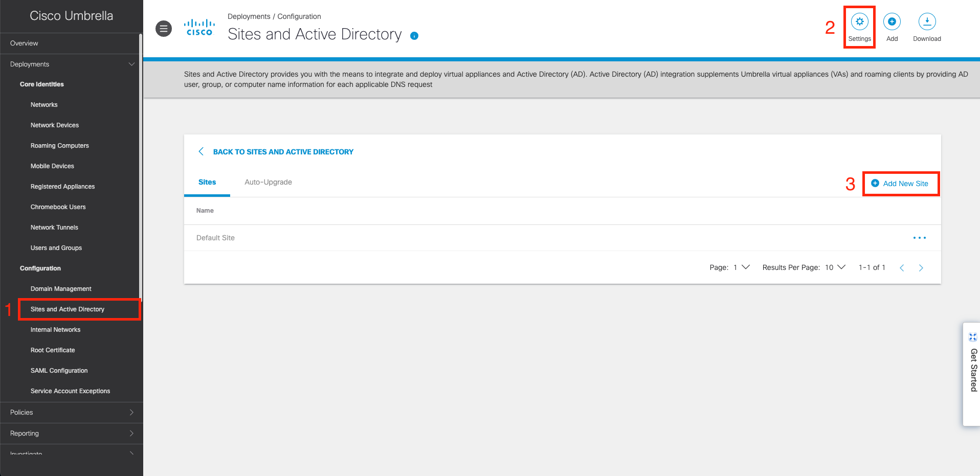Viewport: 980px width, 476px height.
Task: Open the Page number dropdown
Action: point(742,267)
